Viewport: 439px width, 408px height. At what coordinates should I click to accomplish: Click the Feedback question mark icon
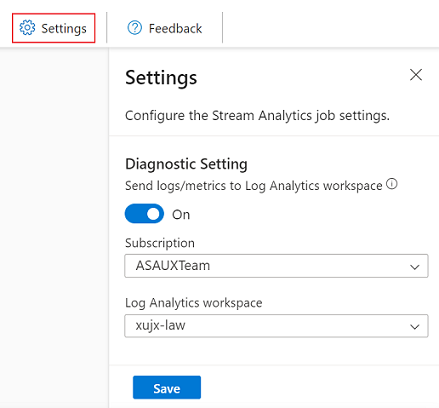tap(135, 28)
